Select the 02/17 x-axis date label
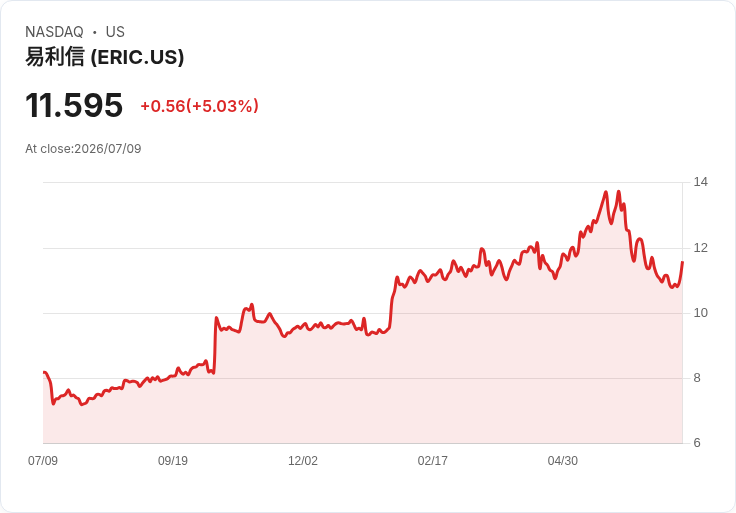Viewport: 736px width, 513px height. click(x=432, y=460)
